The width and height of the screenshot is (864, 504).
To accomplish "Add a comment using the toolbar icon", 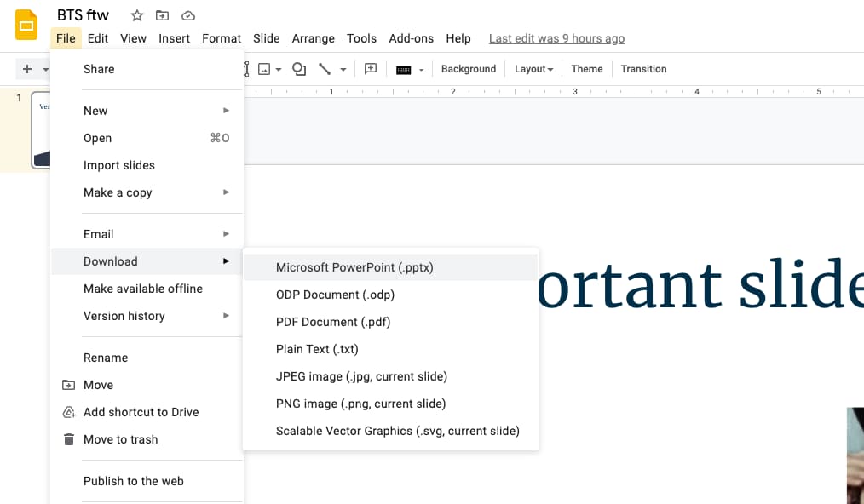I will 371,69.
